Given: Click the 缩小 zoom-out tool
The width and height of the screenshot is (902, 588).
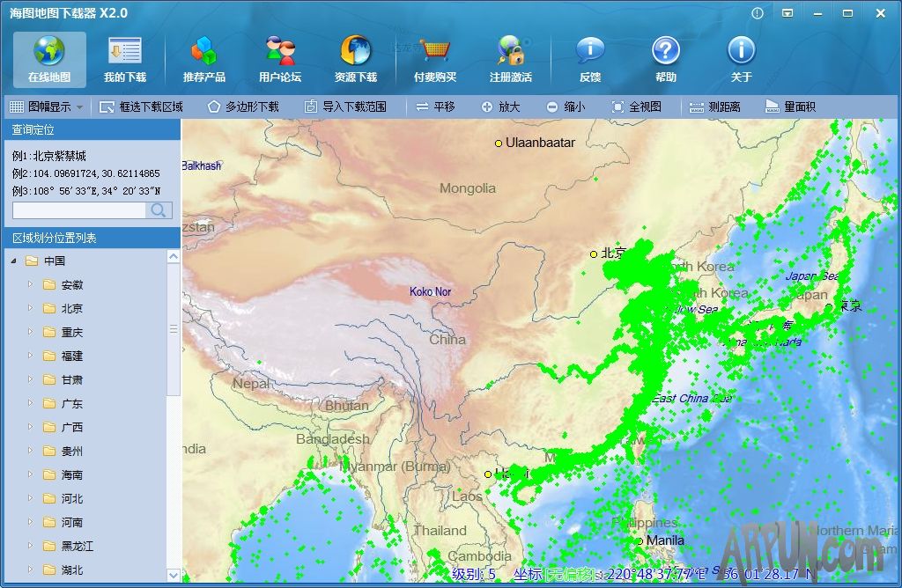Looking at the screenshot, I should [x=568, y=107].
